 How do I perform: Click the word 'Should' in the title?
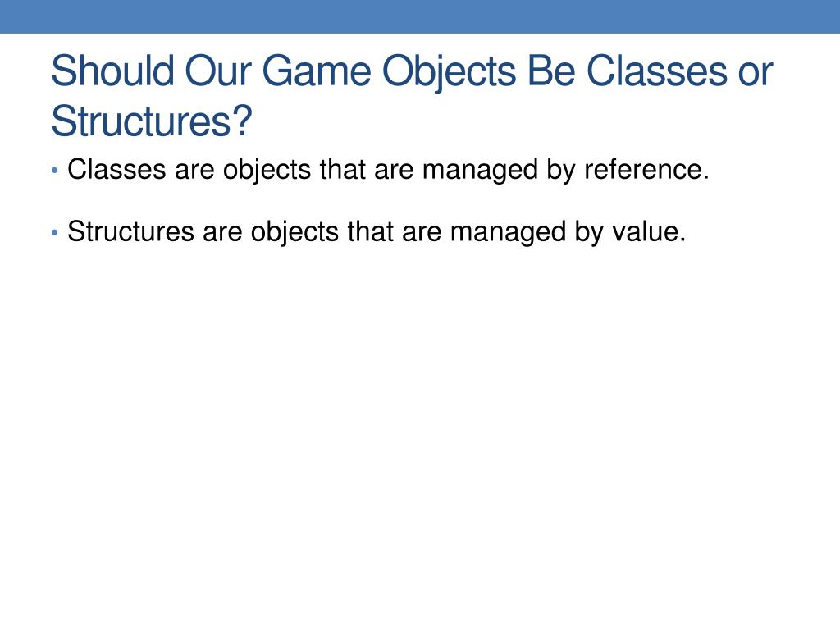(x=112, y=71)
